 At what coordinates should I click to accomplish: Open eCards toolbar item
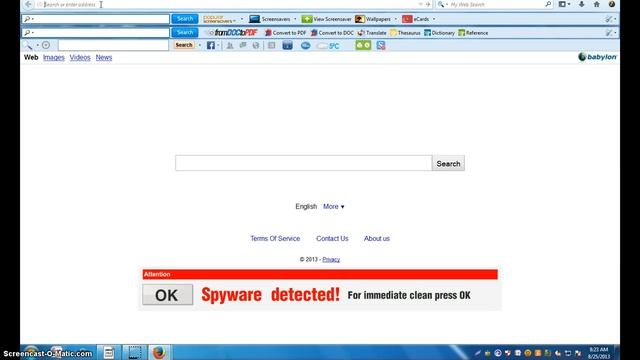(416, 19)
